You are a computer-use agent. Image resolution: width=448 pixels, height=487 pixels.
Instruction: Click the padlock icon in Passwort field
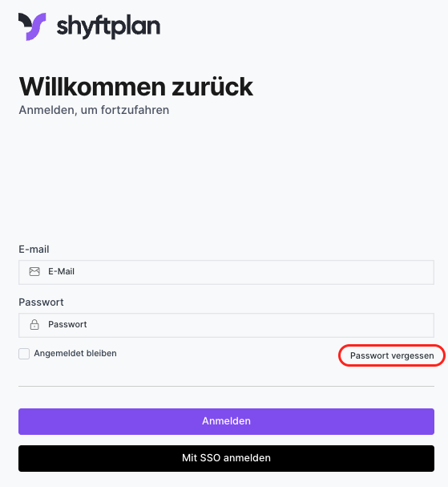34,325
